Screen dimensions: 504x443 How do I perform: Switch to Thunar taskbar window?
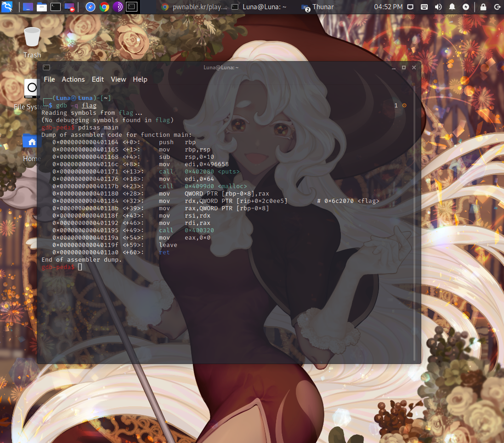[x=318, y=7]
